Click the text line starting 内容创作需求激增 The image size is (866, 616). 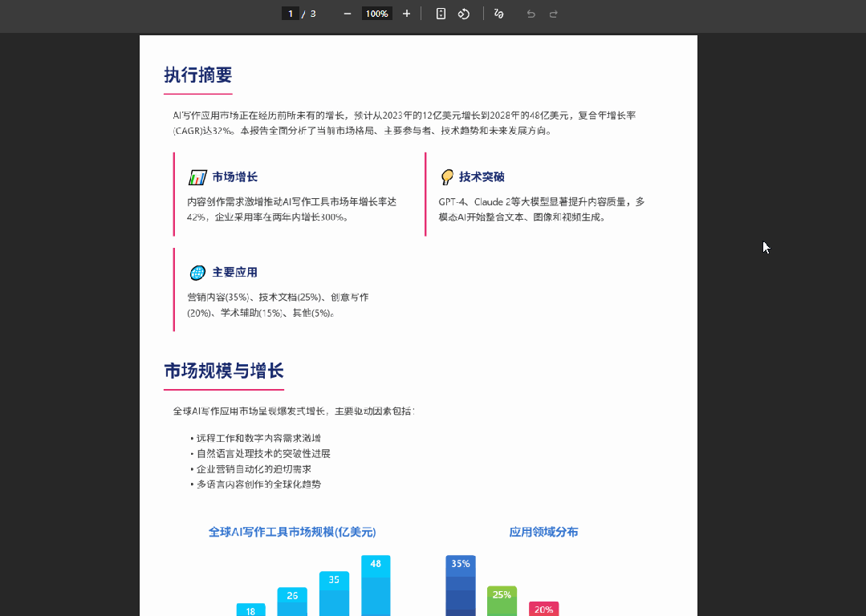(291, 202)
